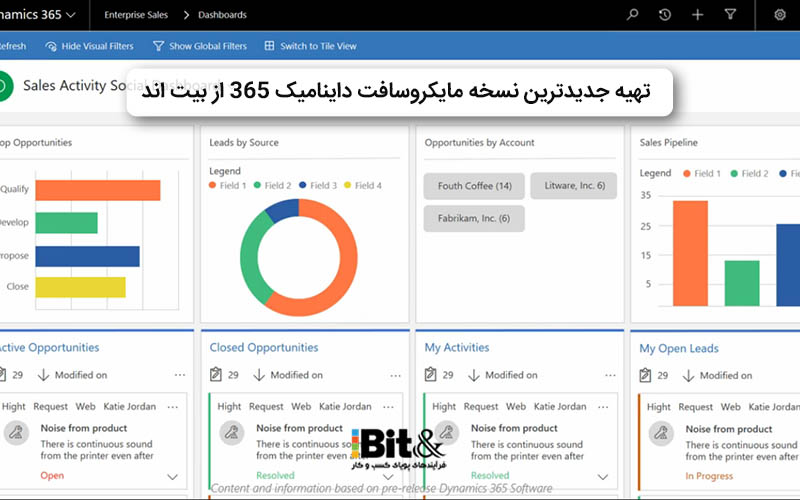Click the plus quick-create icon

(x=697, y=14)
